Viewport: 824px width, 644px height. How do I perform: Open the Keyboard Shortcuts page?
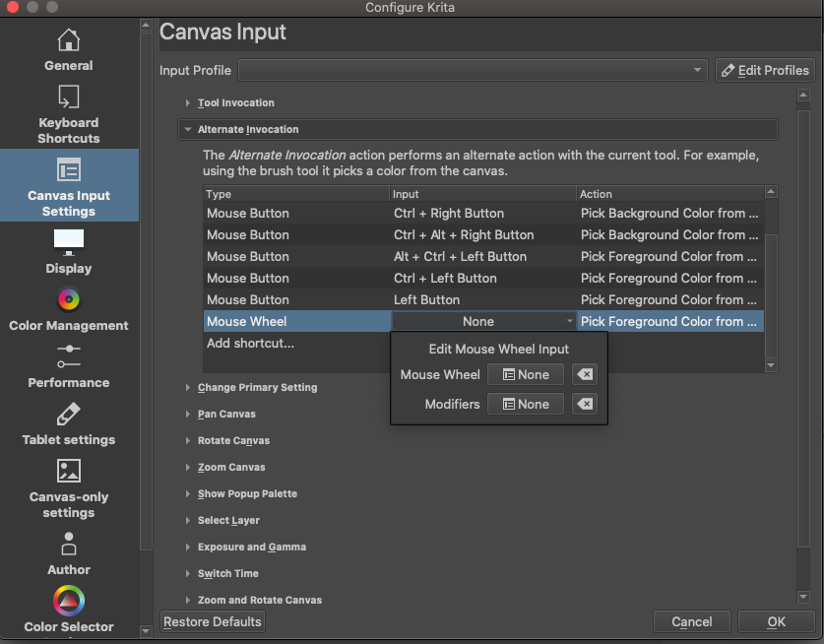[x=68, y=110]
